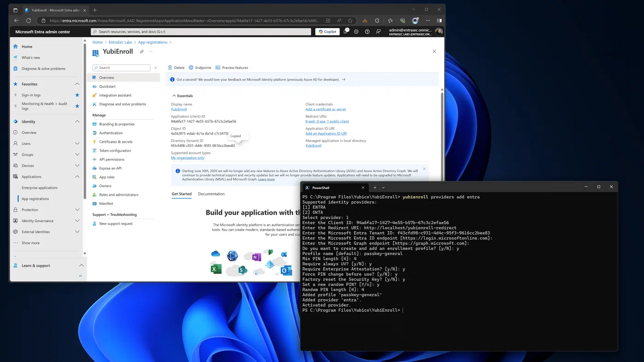Viewport: 644px width, 362px height.
Task: Switch to the Documentation tab
Action: coord(212,194)
